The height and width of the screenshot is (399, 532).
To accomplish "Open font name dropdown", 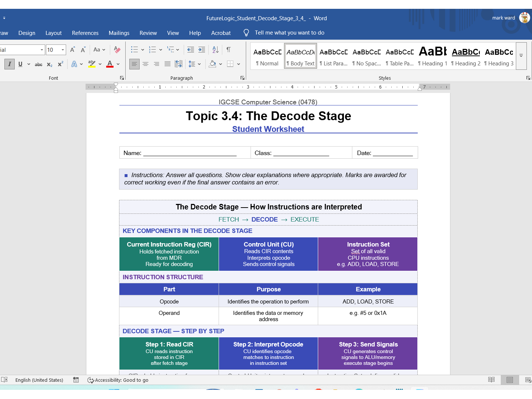I will (x=42, y=50).
